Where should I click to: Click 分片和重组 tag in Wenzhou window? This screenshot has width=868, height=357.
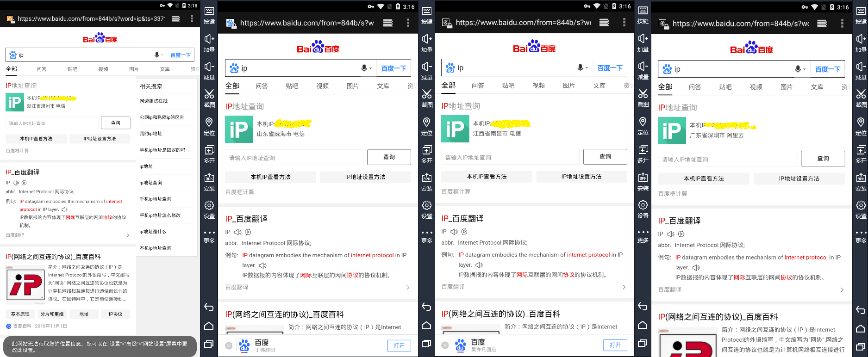pos(52,314)
